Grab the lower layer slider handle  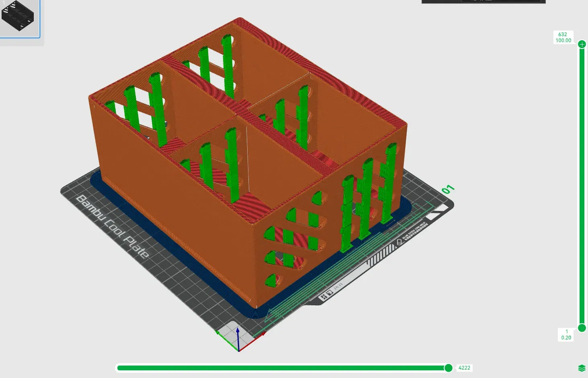coord(582,328)
